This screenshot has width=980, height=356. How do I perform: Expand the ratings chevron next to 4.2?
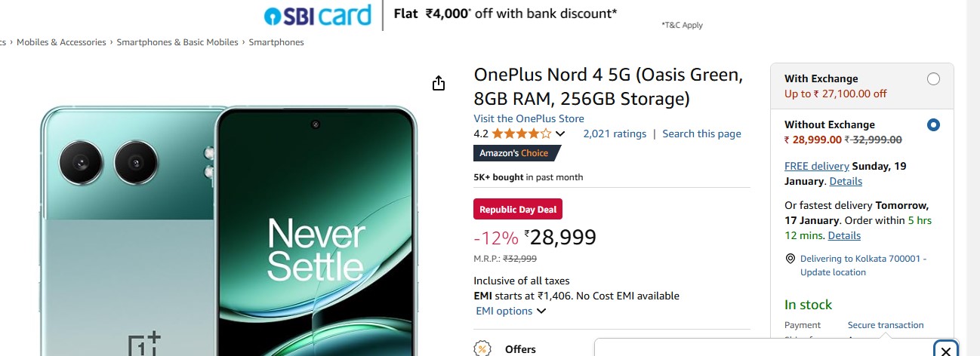tap(560, 134)
